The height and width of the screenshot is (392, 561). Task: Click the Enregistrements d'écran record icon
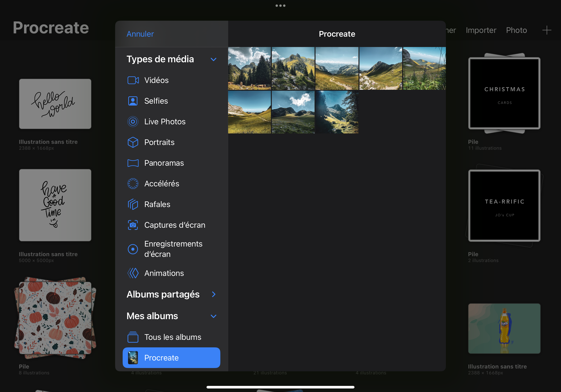coord(133,249)
